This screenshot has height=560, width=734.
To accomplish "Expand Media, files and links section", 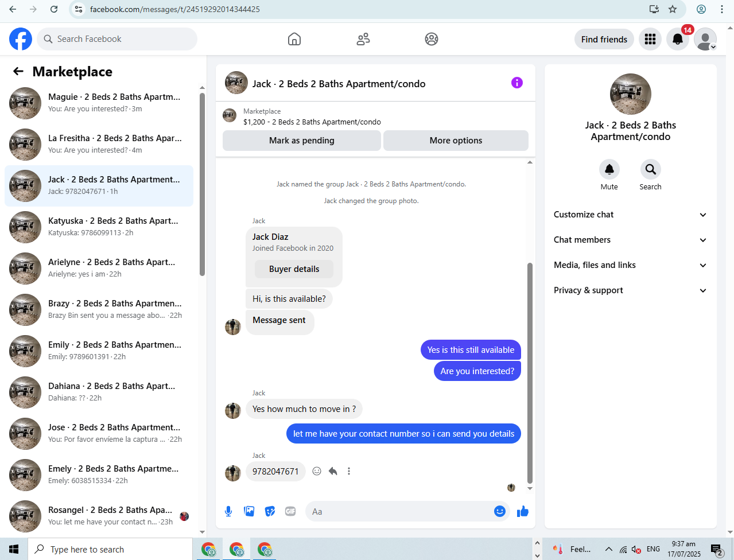I will point(630,265).
